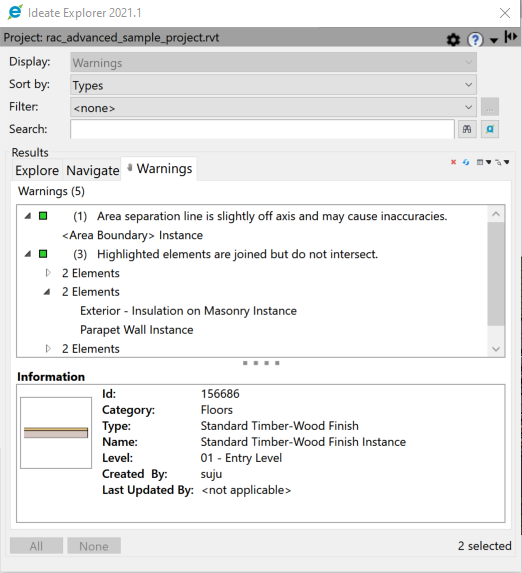Open the dropdown arrow at the far right of Results toolbar
Image resolution: width=522 pixels, height=573 pixels.
click(x=507, y=162)
